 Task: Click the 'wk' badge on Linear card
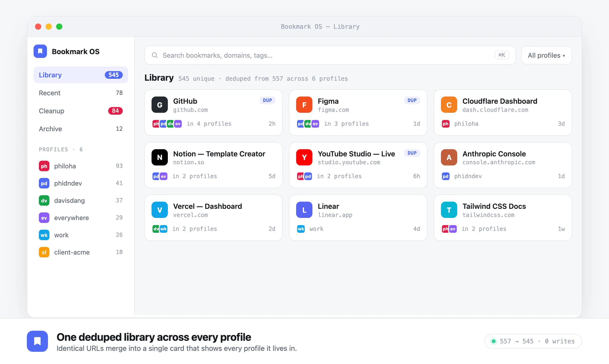point(301,229)
